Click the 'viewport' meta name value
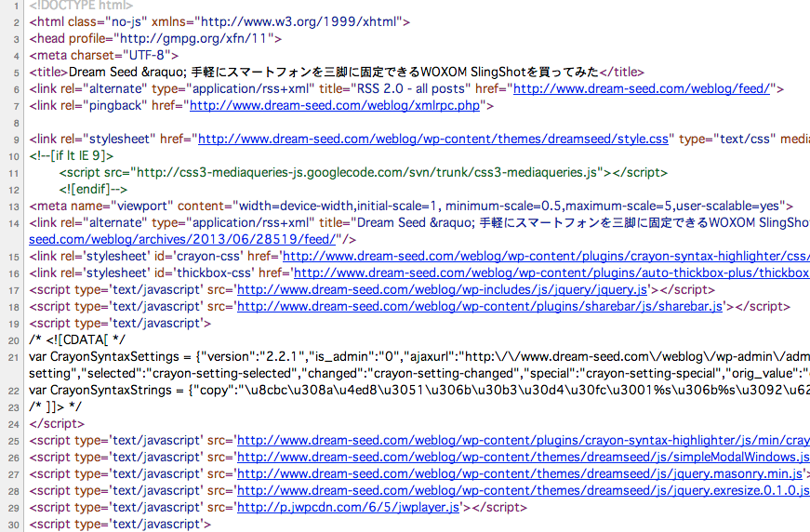The width and height of the screenshot is (810, 532). 142,206
